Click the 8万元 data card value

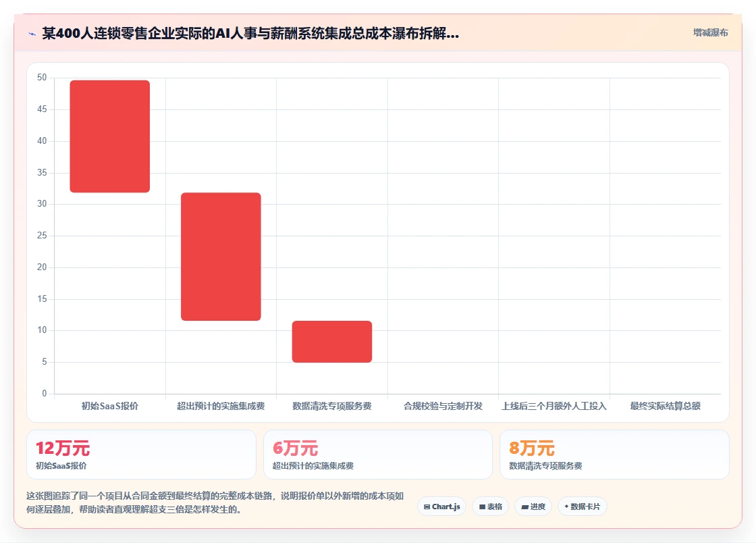pos(532,448)
